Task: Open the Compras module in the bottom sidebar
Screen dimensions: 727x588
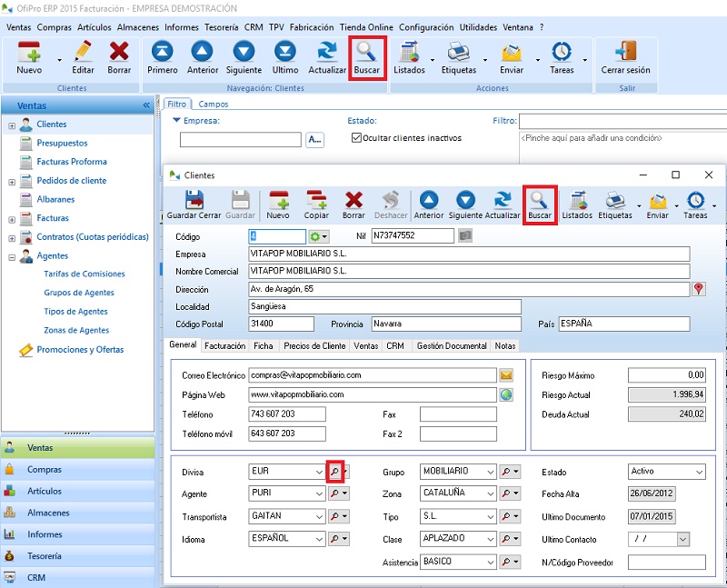Action: (45, 470)
